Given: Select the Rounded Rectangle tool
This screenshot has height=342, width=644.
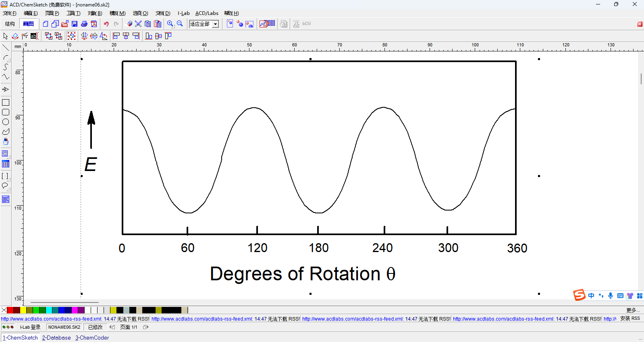Looking at the screenshot, I should [x=6, y=112].
